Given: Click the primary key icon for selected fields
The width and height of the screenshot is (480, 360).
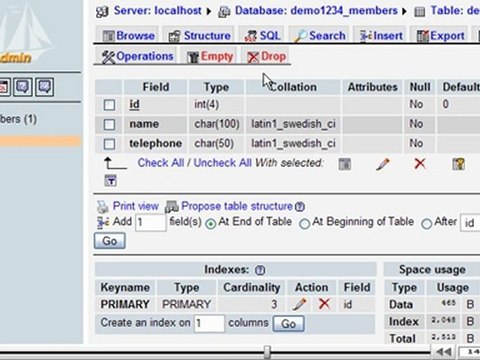Looking at the screenshot, I should point(458,164).
